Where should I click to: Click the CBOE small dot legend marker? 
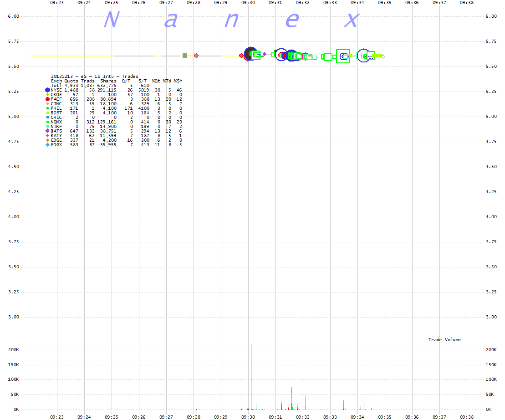[x=47, y=95]
